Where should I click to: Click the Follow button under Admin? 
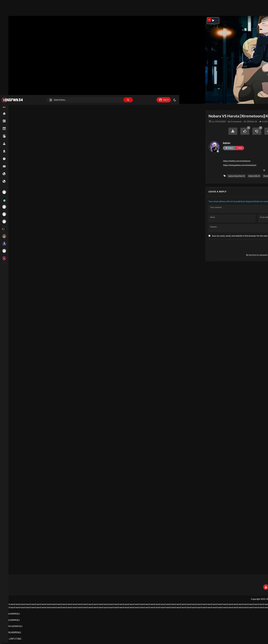point(229,148)
